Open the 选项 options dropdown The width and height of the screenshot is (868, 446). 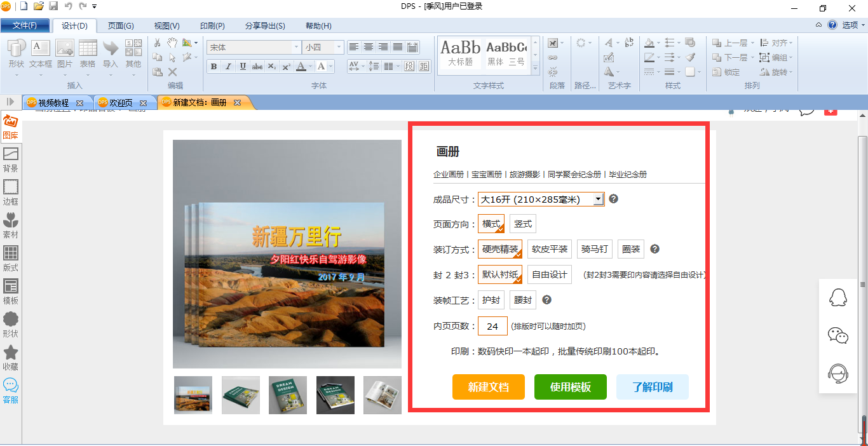pos(853,25)
